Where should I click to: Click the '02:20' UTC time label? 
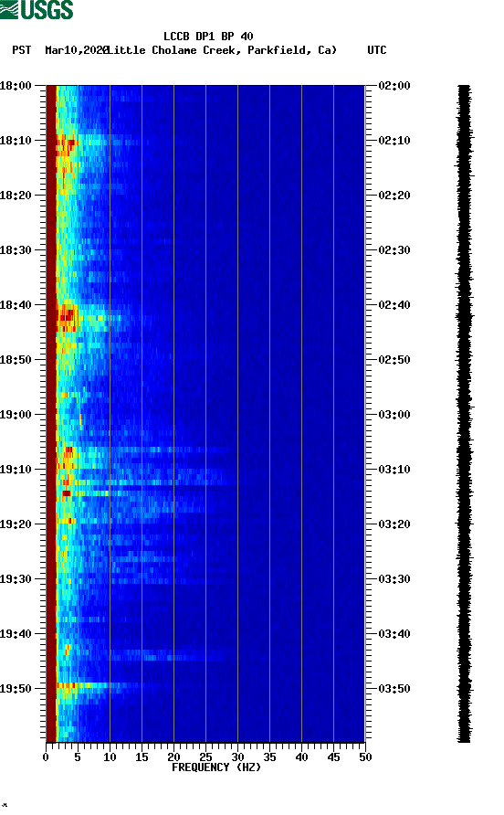pyautogui.click(x=394, y=196)
